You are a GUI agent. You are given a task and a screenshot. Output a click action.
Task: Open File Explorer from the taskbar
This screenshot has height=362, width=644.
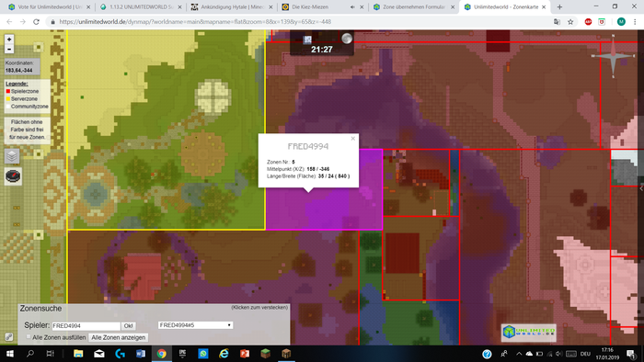point(78,354)
